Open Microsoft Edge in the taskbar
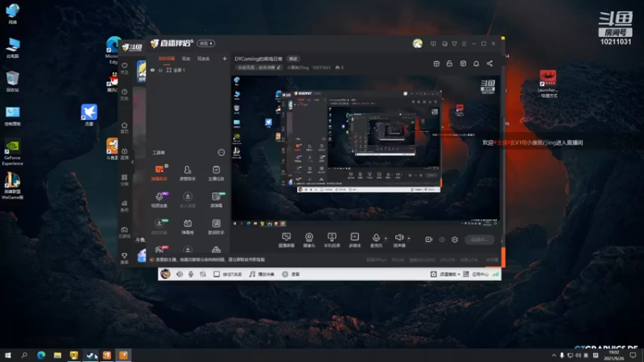 [41, 355]
